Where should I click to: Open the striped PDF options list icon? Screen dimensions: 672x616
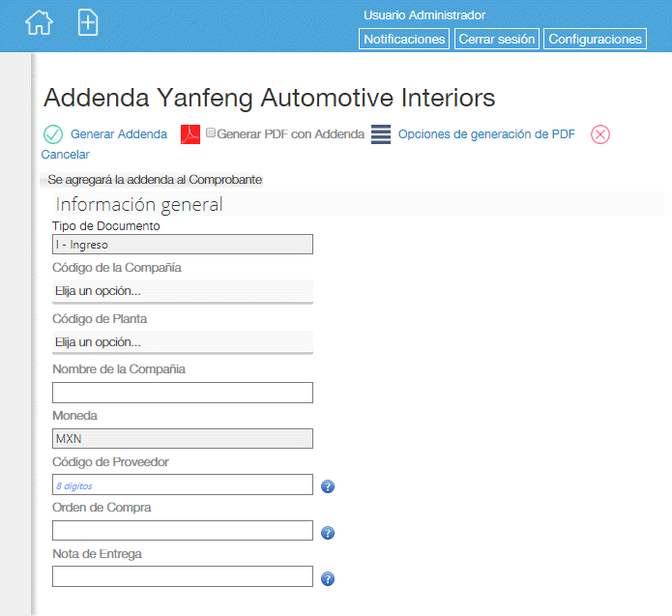coord(381,134)
